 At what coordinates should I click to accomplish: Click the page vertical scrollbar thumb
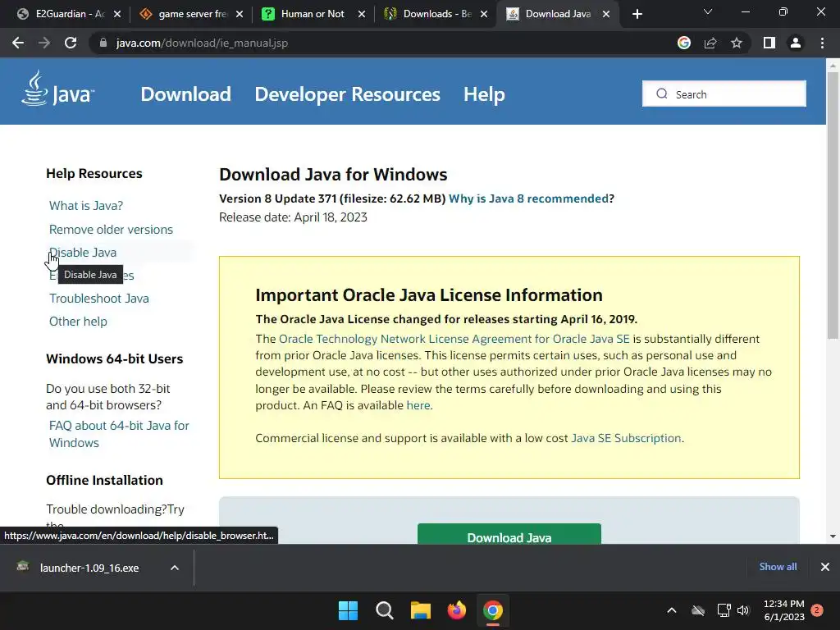point(833,205)
